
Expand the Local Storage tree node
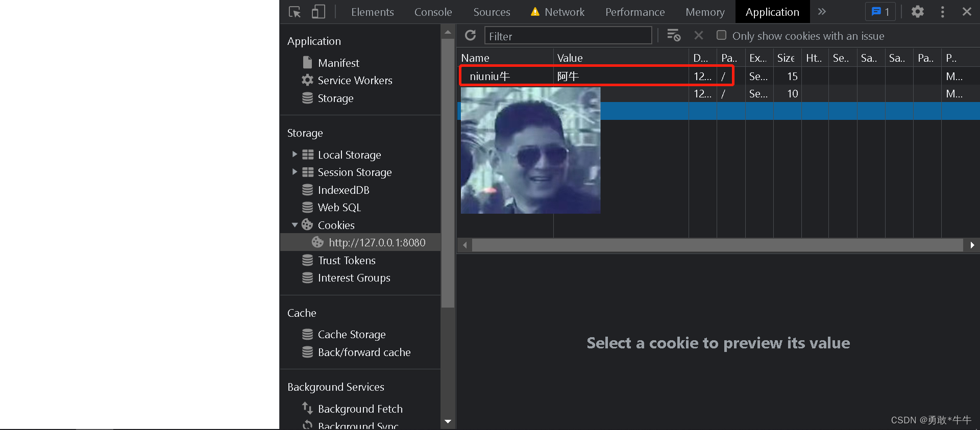(295, 155)
